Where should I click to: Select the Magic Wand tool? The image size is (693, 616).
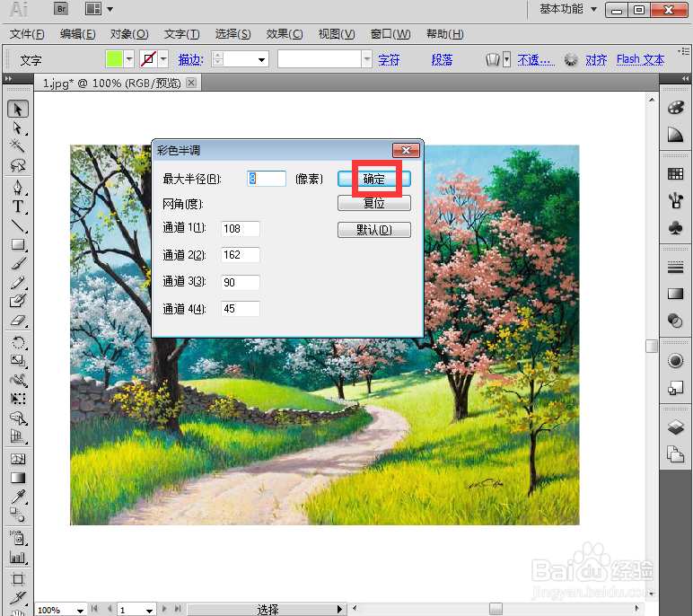(x=18, y=146)
